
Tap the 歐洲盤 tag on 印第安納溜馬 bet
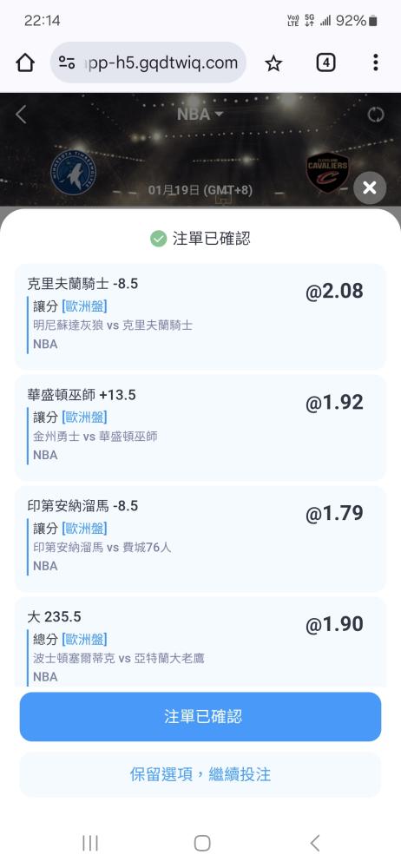pyautogui.click(x=84, y=528)
